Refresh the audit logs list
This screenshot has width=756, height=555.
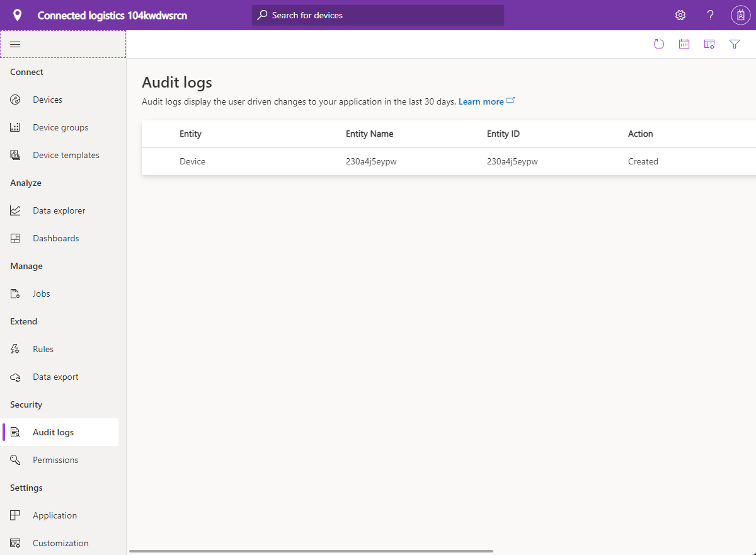pyautogui.click(x=659, y=44)
